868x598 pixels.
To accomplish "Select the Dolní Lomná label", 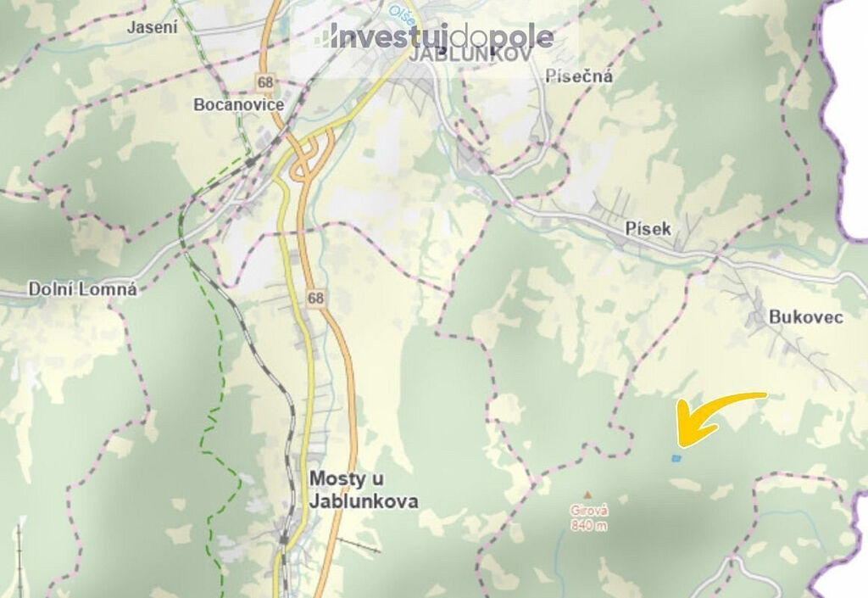I will 82,289.
